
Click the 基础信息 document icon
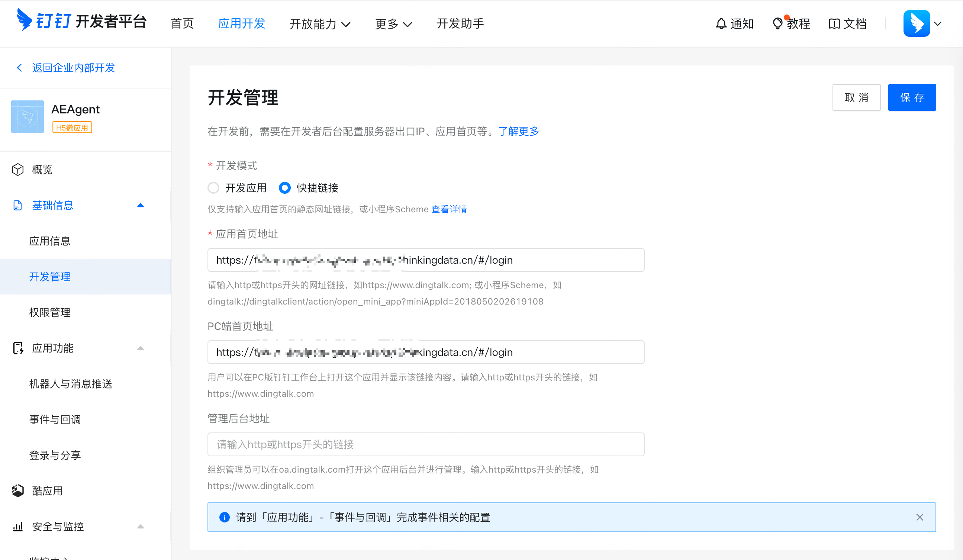17,205
